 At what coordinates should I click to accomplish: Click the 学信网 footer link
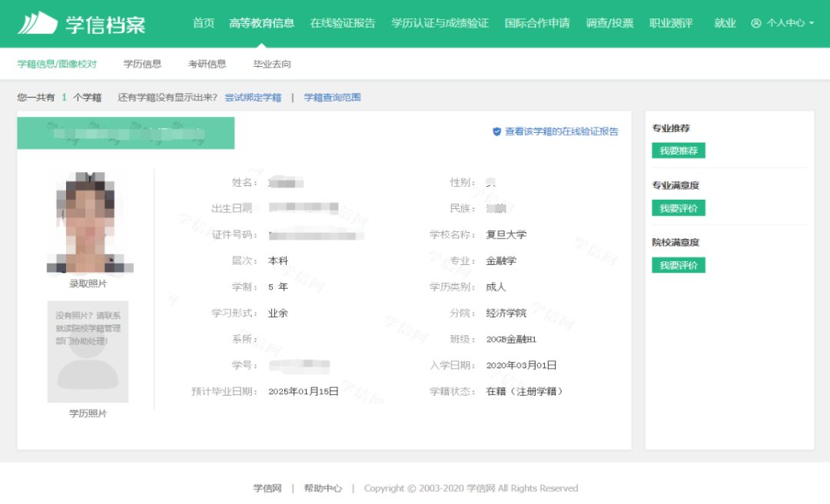point(267,488)
